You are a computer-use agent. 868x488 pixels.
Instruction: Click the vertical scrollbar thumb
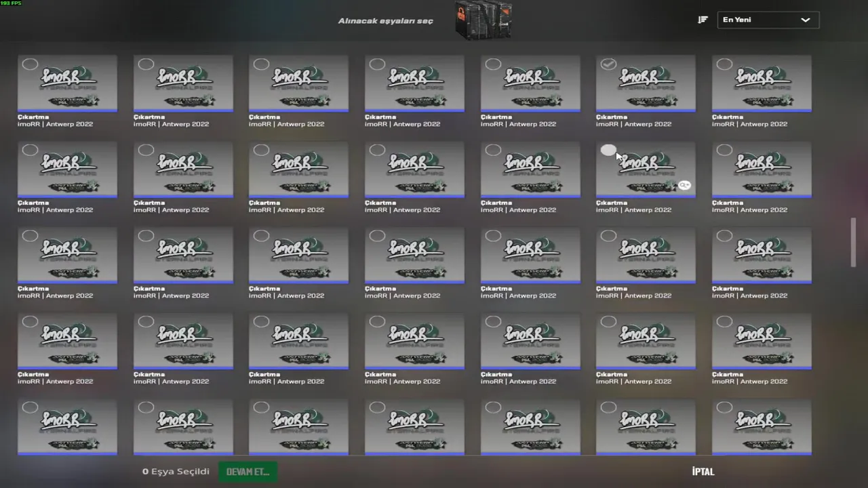pos(853,243)
